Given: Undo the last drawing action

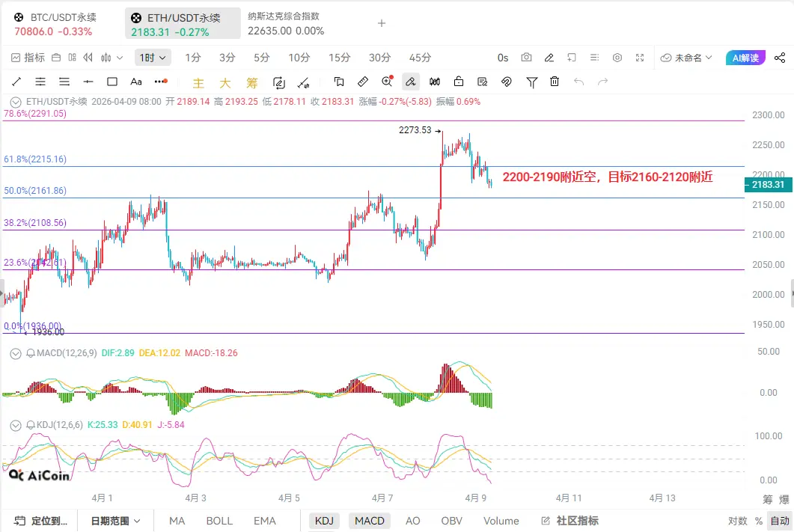Looking at the screenshot, I should 578,82.
